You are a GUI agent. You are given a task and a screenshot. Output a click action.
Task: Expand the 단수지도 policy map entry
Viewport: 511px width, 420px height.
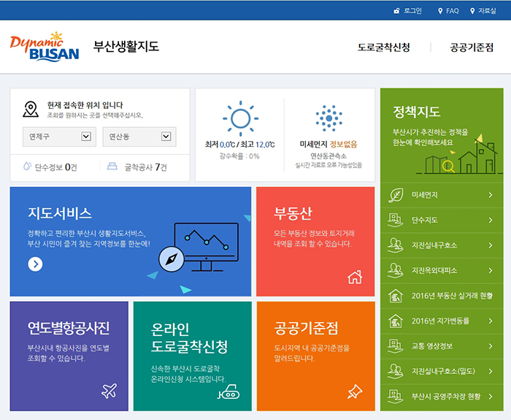(441, 220)
